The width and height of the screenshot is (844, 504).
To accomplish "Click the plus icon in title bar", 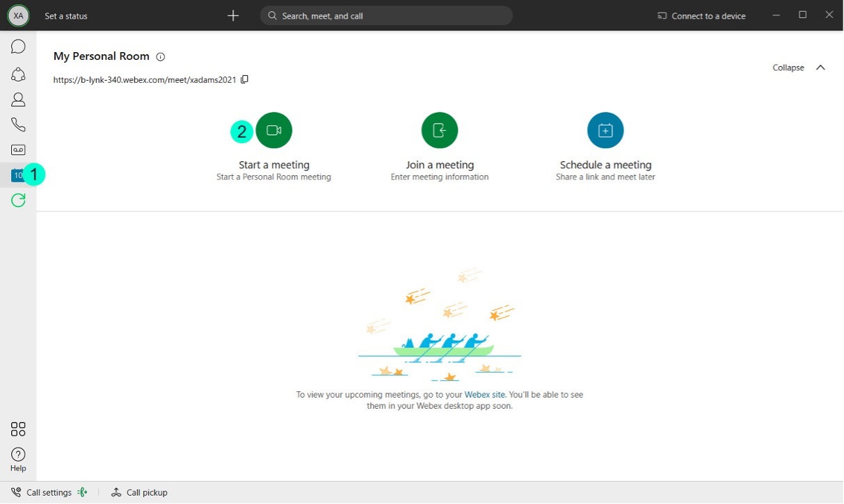I will coord(233,15).
